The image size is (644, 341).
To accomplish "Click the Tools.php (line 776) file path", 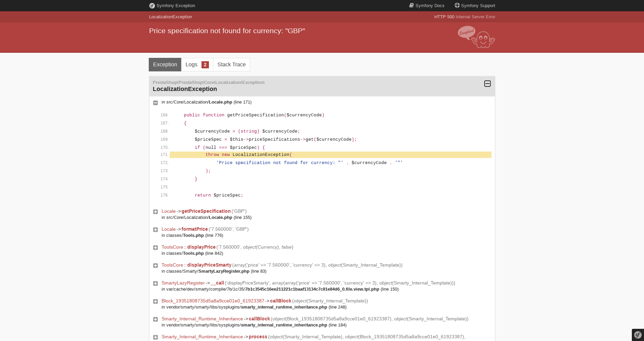I will [x=192, y=235].
